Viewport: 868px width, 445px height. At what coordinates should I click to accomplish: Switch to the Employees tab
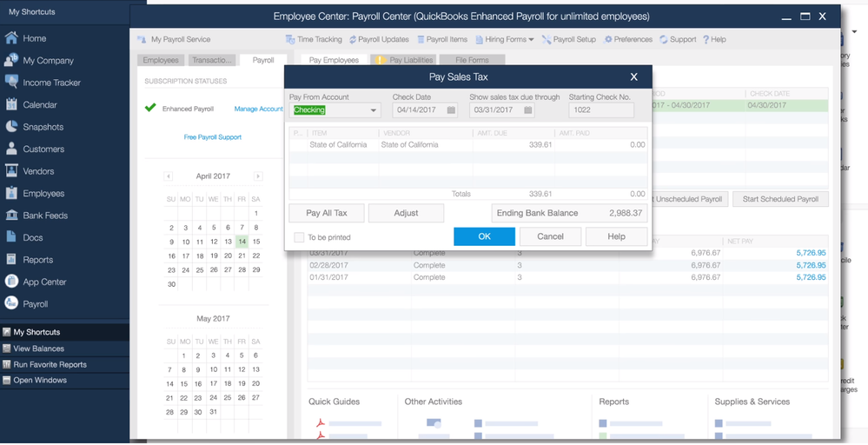pos(161,60)
